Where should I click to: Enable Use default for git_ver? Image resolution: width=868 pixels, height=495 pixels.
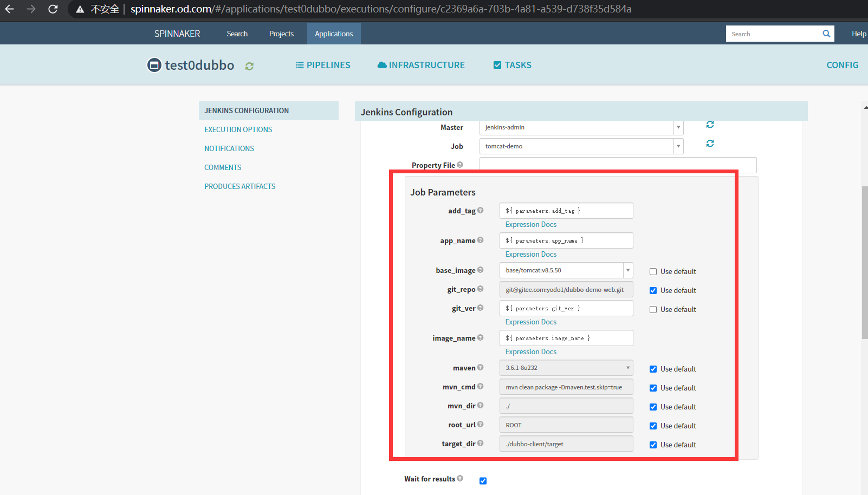point(653,310)
